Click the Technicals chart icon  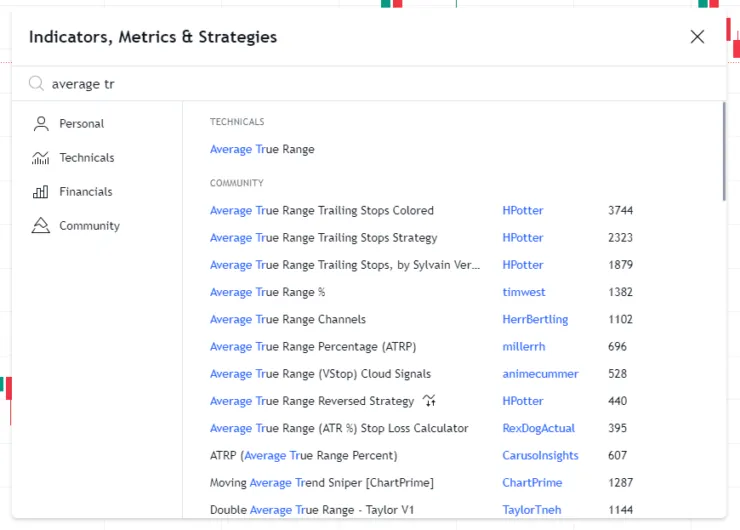click(x=41, y=158)
